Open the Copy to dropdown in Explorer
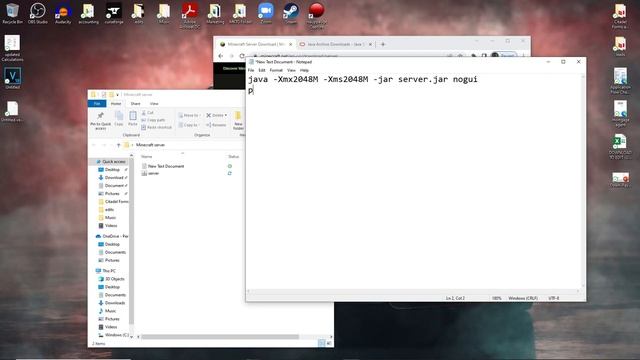The width and height of the screenshot is (640, 360). coord(189,125)
